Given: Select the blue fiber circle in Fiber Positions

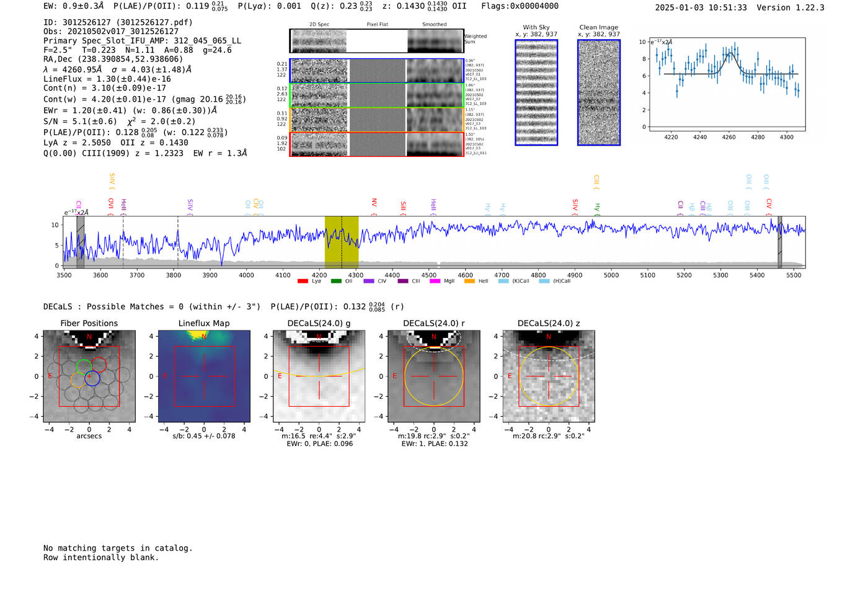Looking at the screenshot, I should coord(92,378).
